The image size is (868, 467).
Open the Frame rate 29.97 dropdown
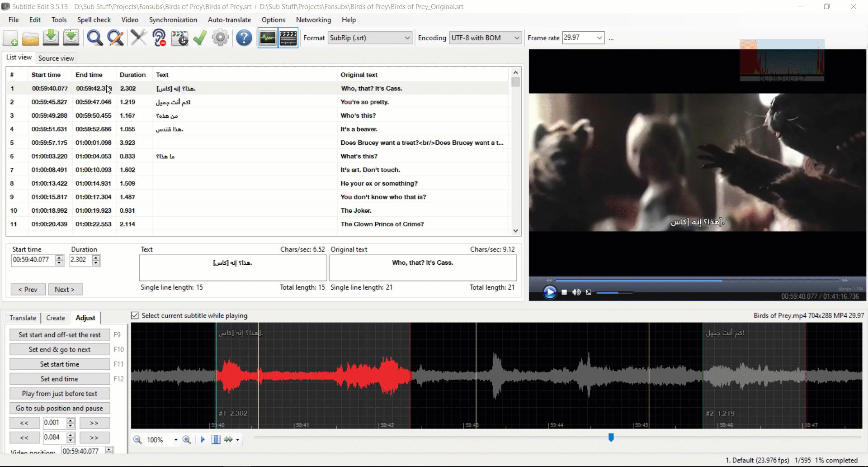[x=599, y=38]
